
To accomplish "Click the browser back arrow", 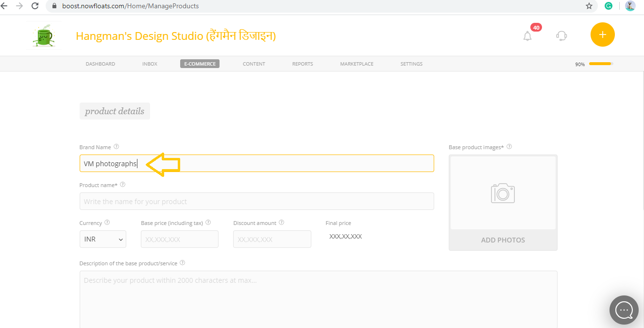I will (4, 6).
